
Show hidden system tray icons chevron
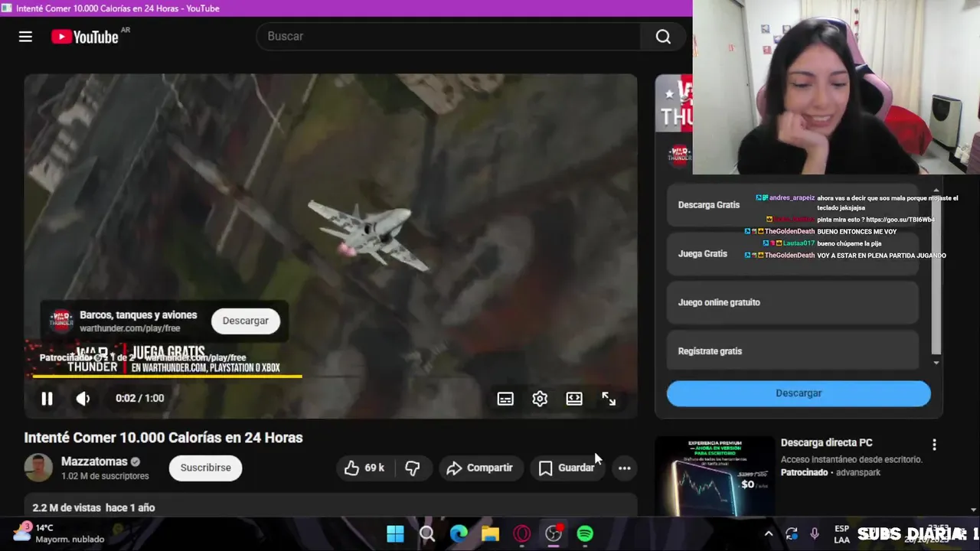[x=769, y=534]
